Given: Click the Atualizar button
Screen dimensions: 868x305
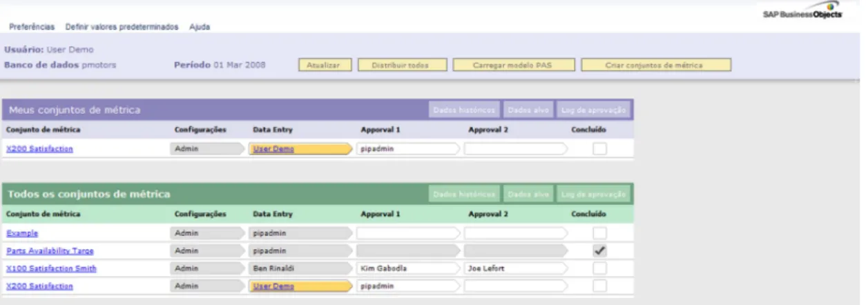Looking at the screenshot, I should [x=325, y=66].
